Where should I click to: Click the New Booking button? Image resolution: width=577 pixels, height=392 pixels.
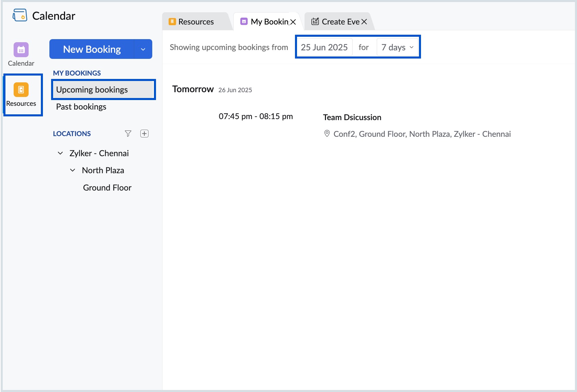[92, 49]
